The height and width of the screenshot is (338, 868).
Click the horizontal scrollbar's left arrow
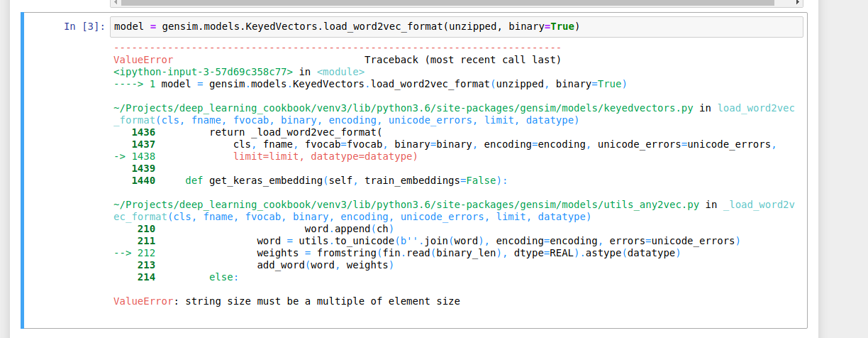point(115,3)
